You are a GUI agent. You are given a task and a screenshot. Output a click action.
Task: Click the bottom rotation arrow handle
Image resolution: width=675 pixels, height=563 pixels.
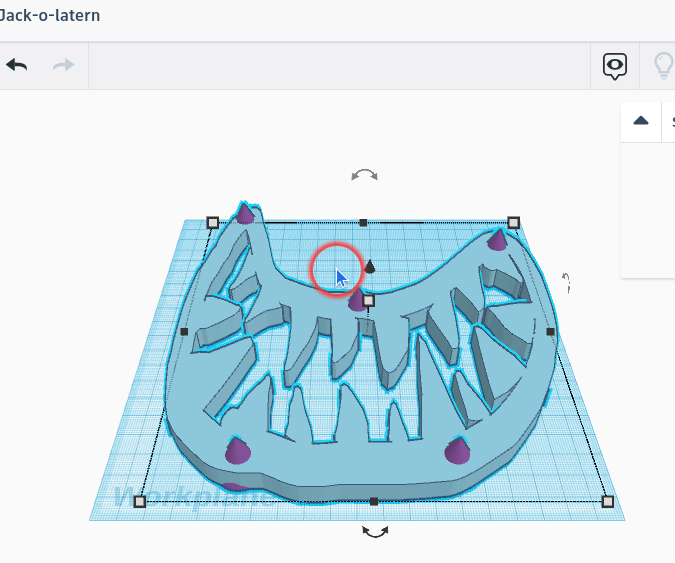click(375, 532)
